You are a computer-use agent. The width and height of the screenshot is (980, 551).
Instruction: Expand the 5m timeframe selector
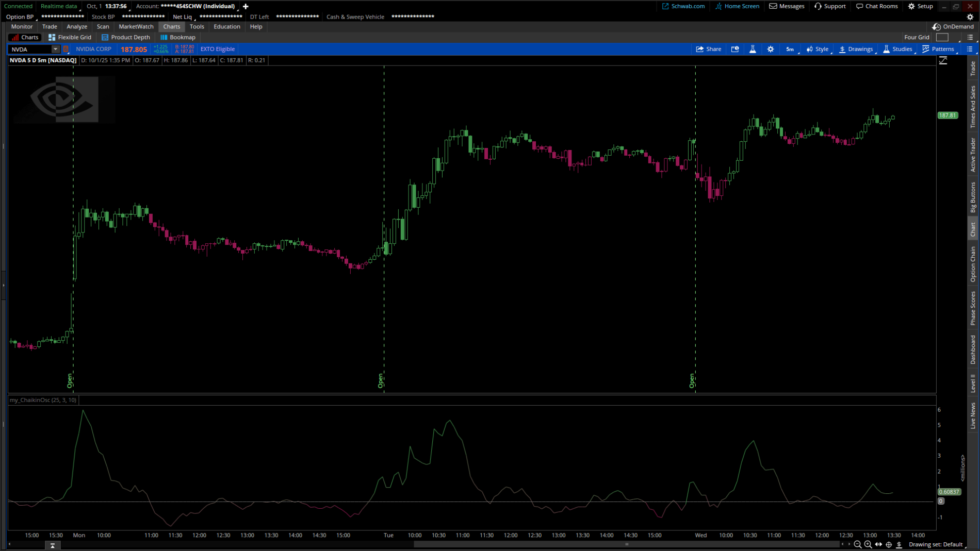tap(790, 49)
